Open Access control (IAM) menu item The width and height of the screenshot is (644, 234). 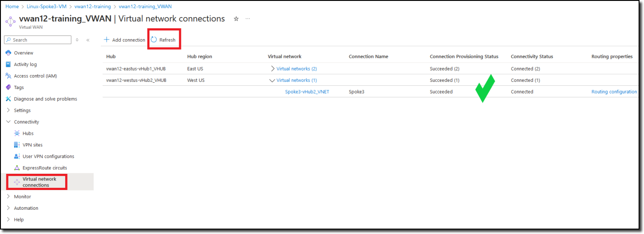pos(36,76)
